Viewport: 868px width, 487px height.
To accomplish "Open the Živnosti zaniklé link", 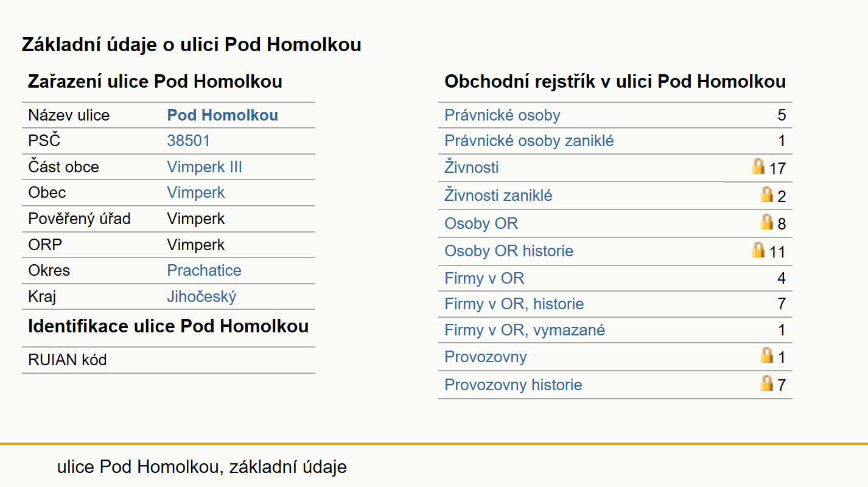I will point(499,196).
